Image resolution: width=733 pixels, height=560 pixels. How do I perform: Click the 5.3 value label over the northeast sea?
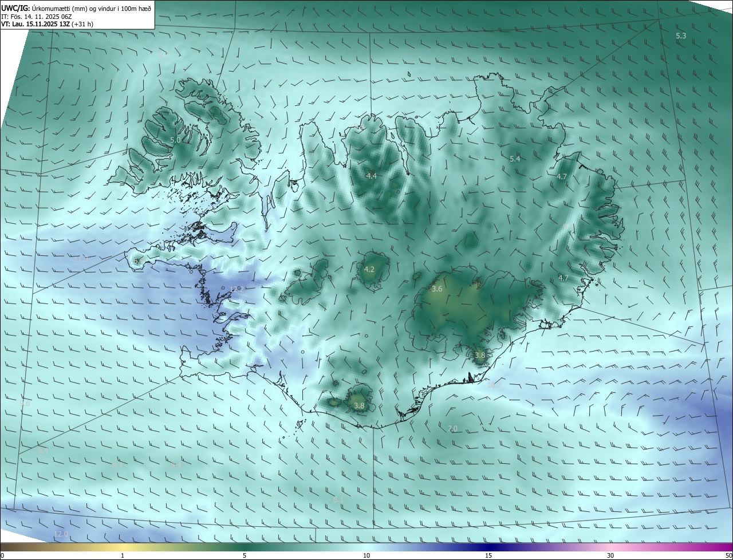click(x=681, y=36)
